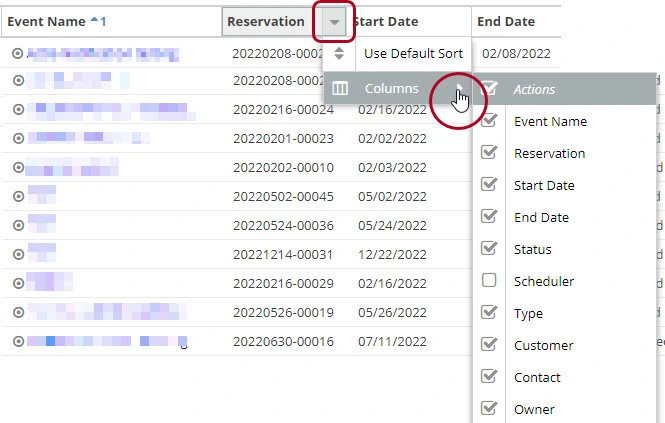Click the Event Name column header

pyautogui.click(x=46, y=22)
